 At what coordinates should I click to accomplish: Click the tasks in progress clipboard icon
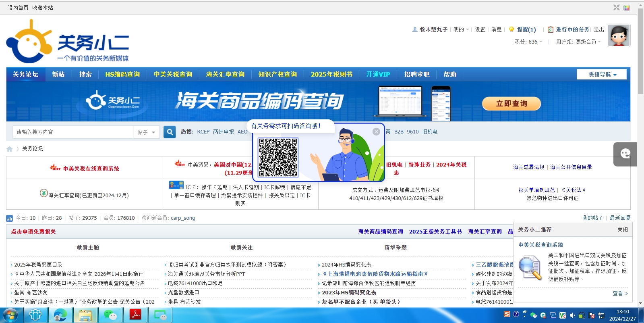point(551,29)
